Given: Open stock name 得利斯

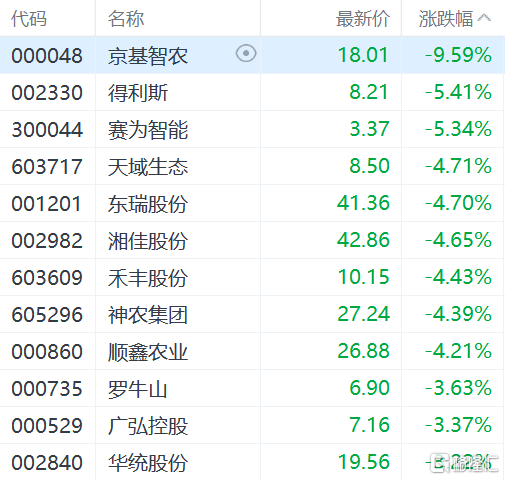Looking at the screenshot, I should tap(138, 92).
